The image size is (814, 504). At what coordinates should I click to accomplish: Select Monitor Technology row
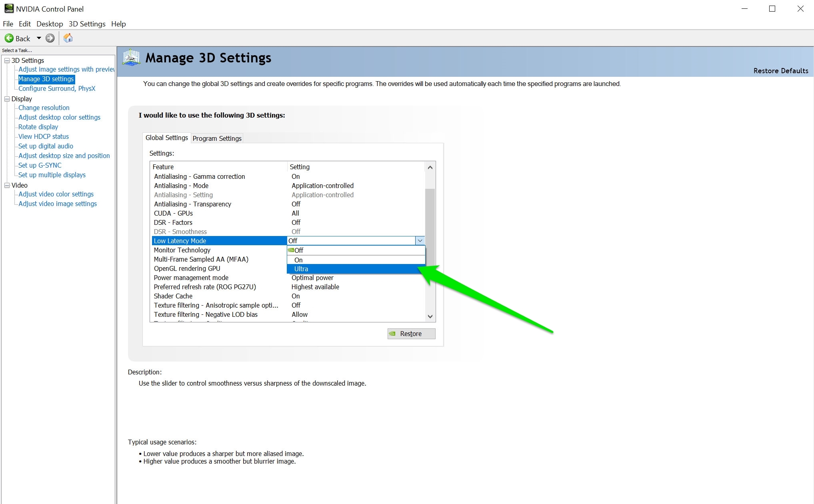click(219, 250)
